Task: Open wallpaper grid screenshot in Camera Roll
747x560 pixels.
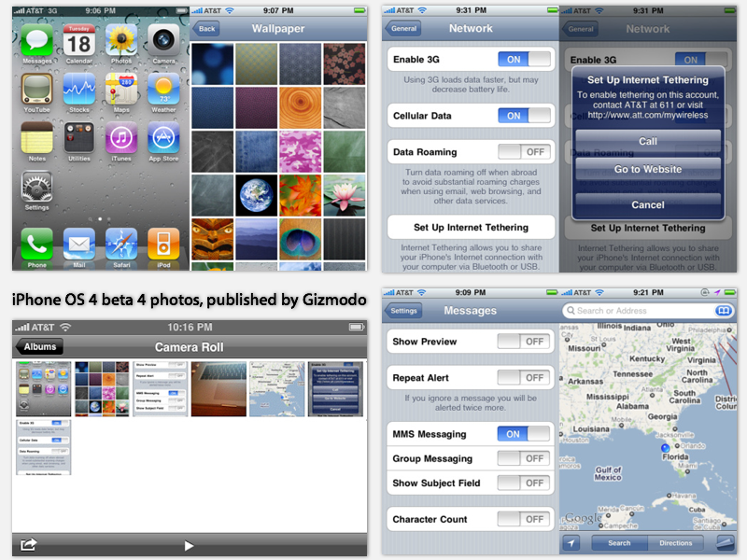Action: [102, 389]
